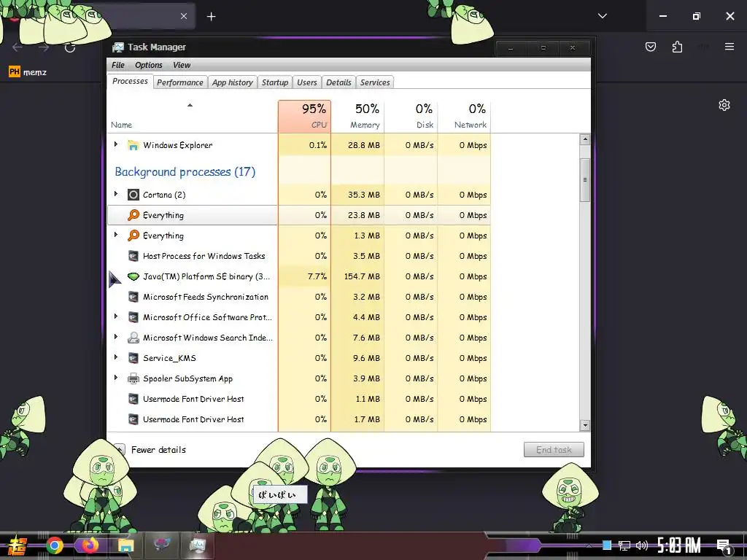Expand the Microsoft Office Software Protection row
Image resolution: width=747 pixels, height=560 pixels.
click(116, 316)
